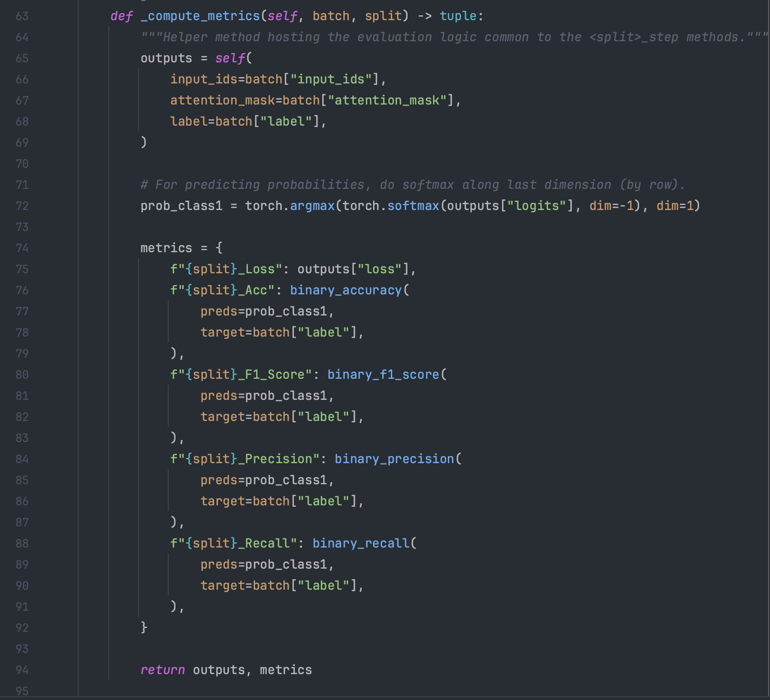The width and height of the screenshot is (770, 700).
Task: Click the function name _compute_metrics
Action: (200, 16)
